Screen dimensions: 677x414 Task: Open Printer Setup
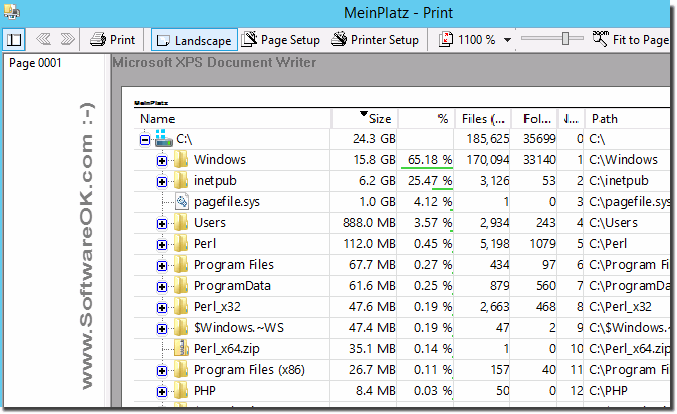[x=375, y=40]
